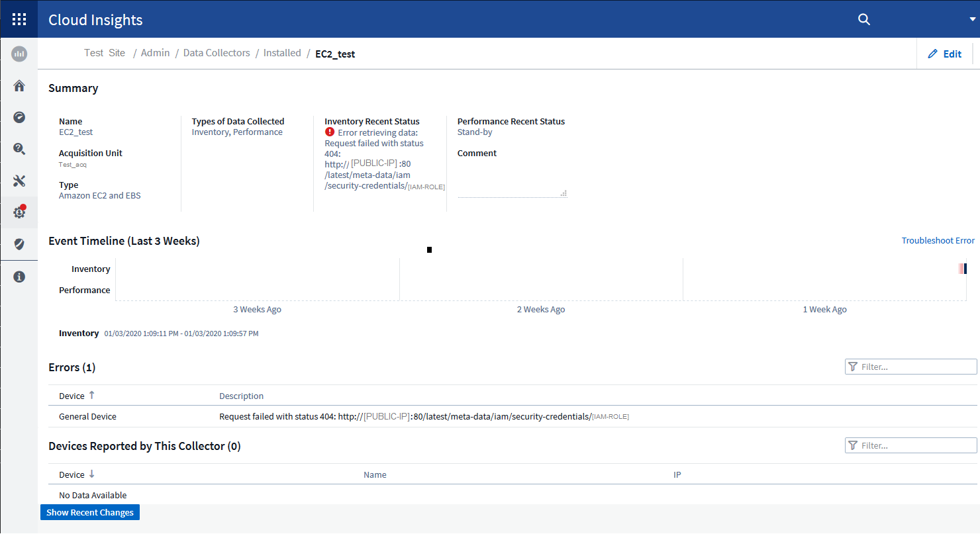Viewport: 980px width, 534px height.
Task: Click the Edit button
Action: click(945, 54)
